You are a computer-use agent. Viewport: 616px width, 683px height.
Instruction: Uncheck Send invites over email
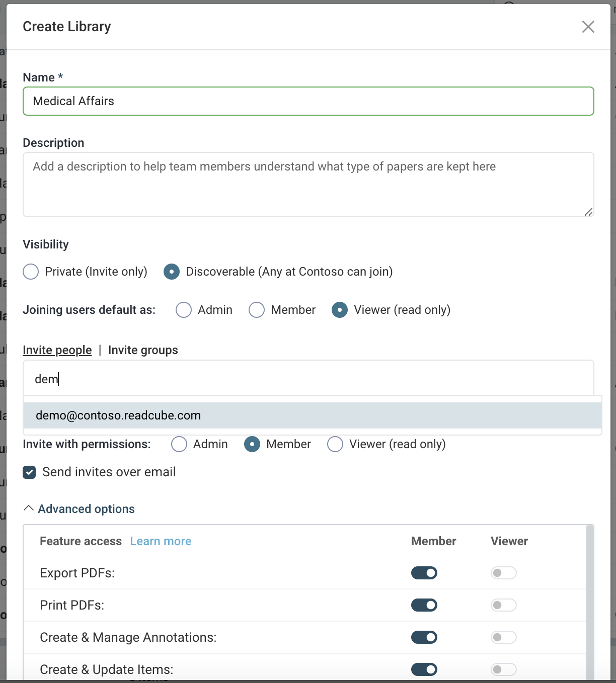coord(29,472)
